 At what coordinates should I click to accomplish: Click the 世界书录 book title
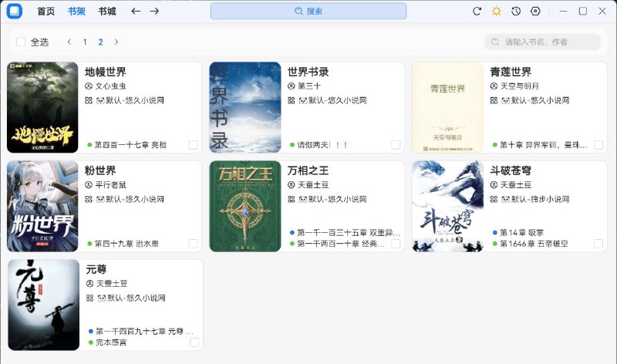tap(308, 72)
